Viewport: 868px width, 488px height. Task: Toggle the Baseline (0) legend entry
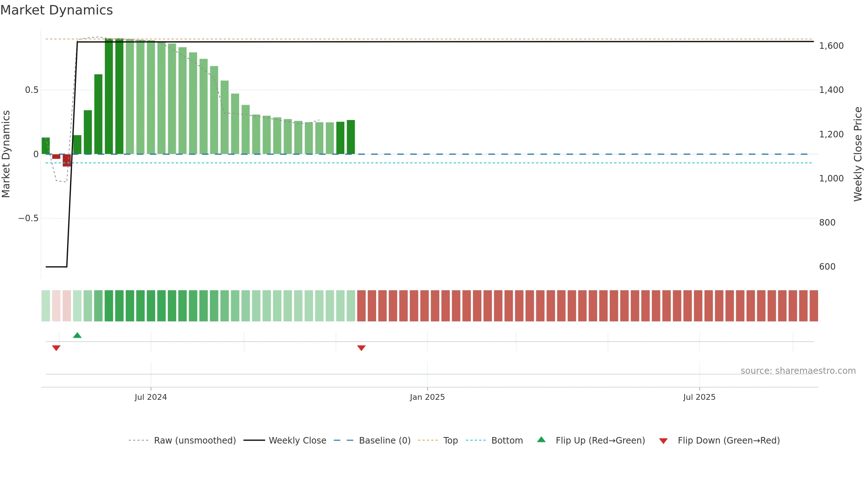pos(372,440)
